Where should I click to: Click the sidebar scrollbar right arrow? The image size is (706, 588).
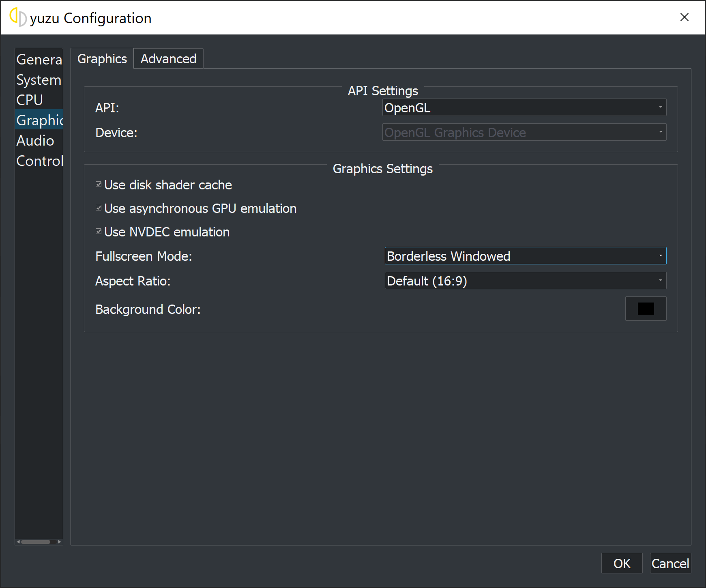60,542
